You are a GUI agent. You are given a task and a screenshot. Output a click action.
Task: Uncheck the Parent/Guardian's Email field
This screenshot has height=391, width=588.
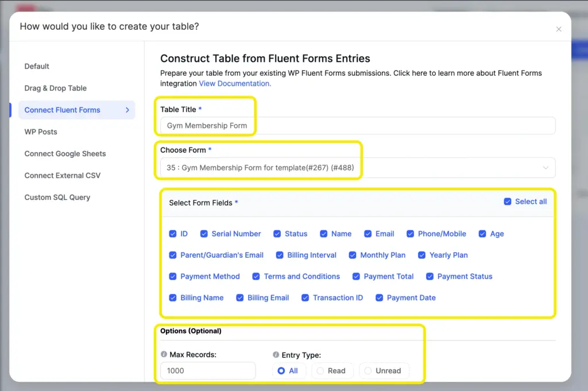173,255
